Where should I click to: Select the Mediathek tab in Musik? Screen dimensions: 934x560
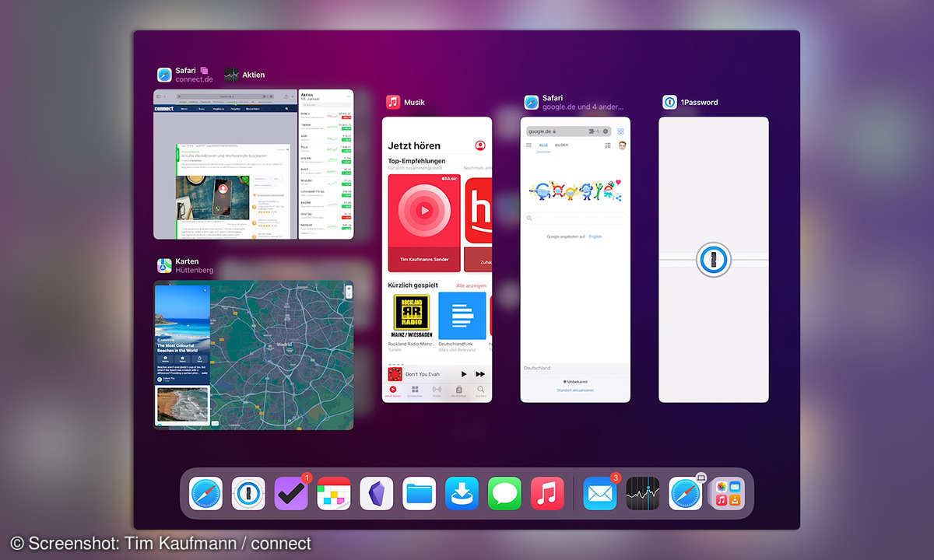[x=459, y=391]
